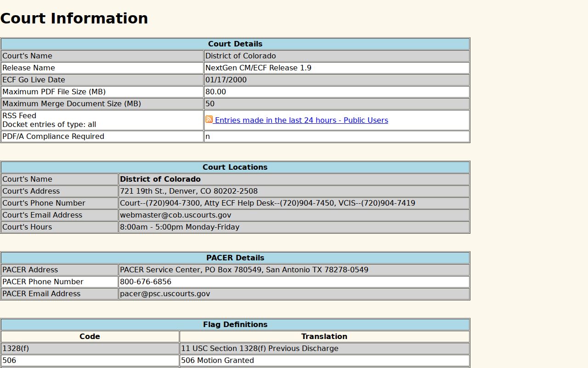Click the 'Court's Phone Number' label
Screen dimensions: 588x368
(x=44, y=203)
